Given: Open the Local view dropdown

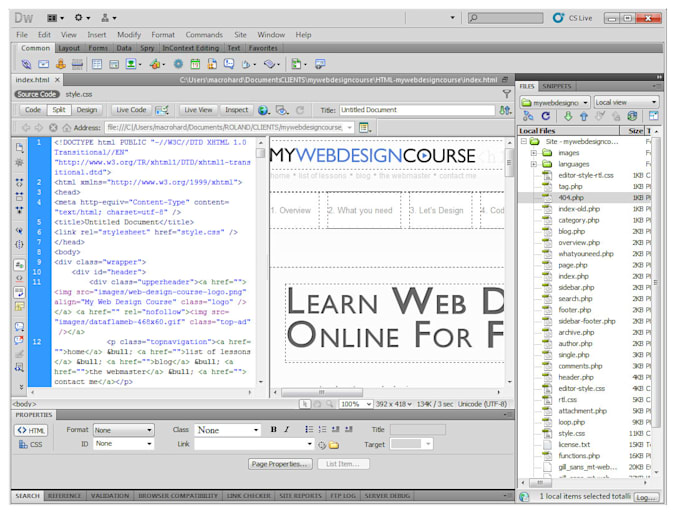Looking at the screenshot, I should point(626,102).
